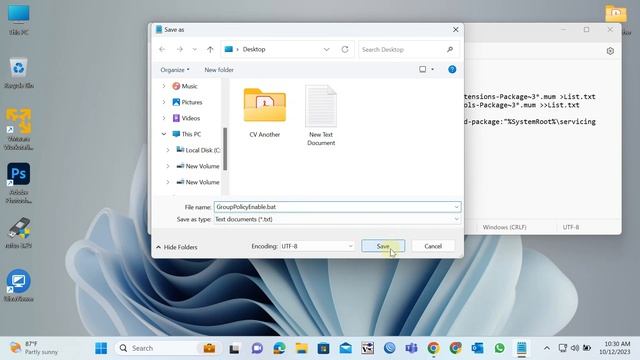Select Videos in navigation pane

pos(186,118)
